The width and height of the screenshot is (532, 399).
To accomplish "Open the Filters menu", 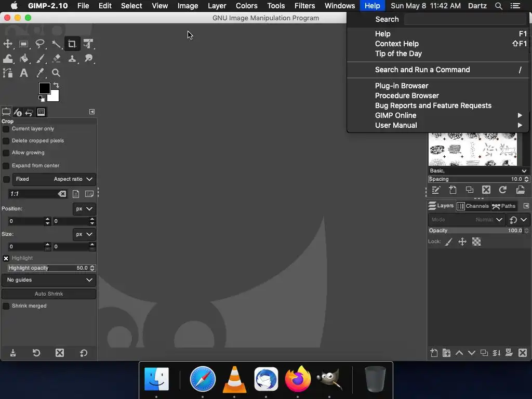I will [304, 6].
